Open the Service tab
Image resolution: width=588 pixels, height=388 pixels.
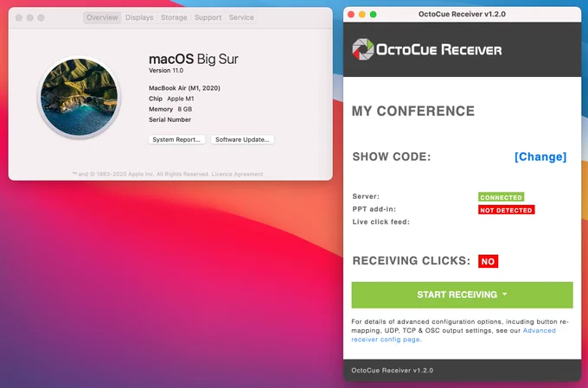click(241, 17)
